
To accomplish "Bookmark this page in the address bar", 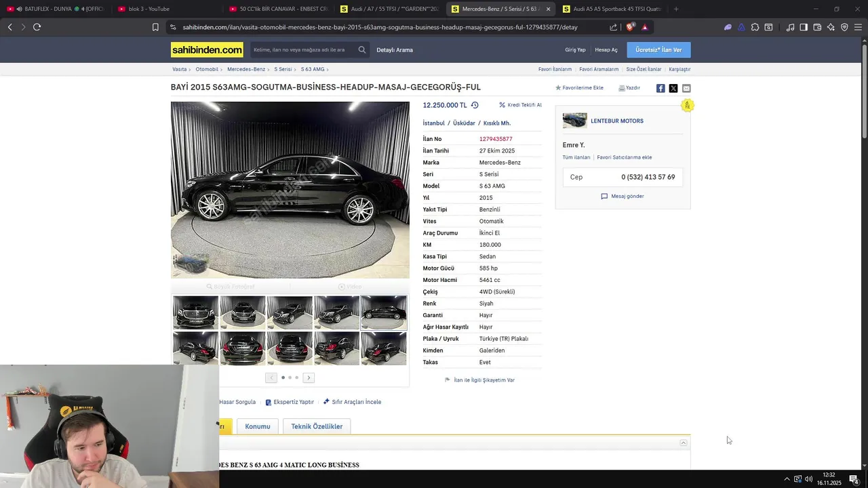I will coord(155,27).
